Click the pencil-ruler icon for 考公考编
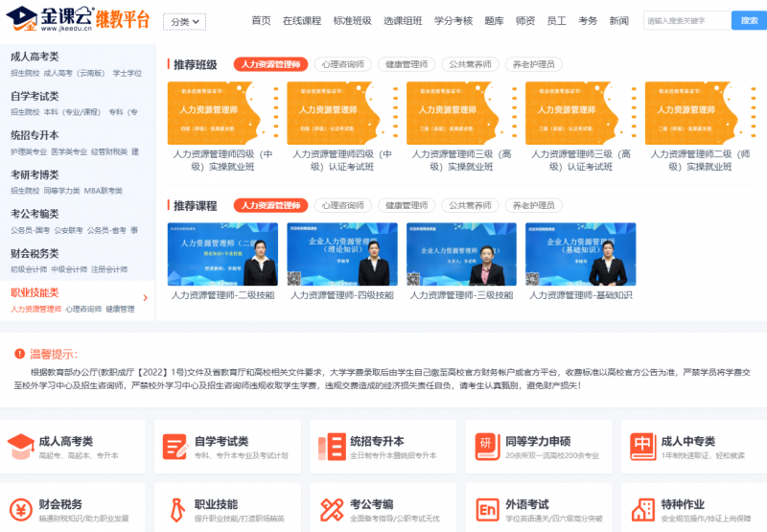767x532 pixels. click(332, 509)
